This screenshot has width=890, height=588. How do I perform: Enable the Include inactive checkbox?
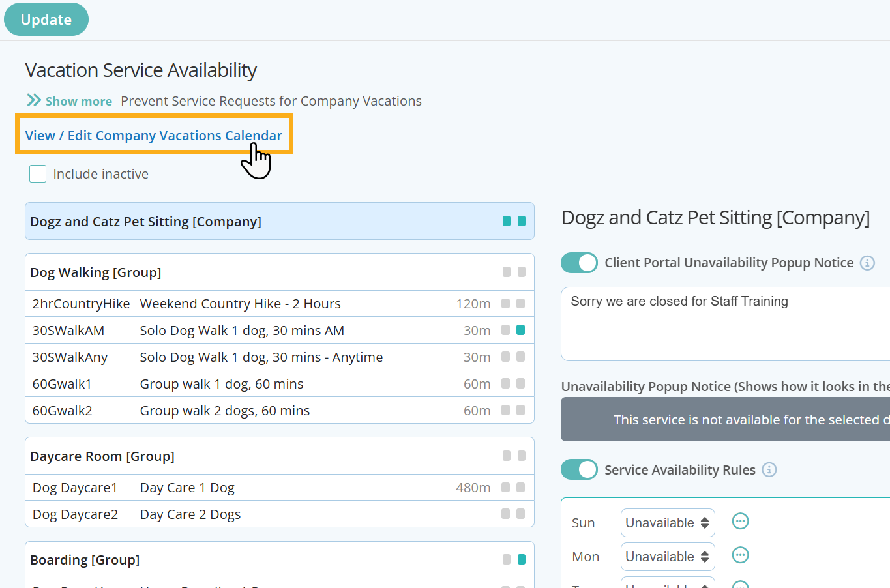37,173
